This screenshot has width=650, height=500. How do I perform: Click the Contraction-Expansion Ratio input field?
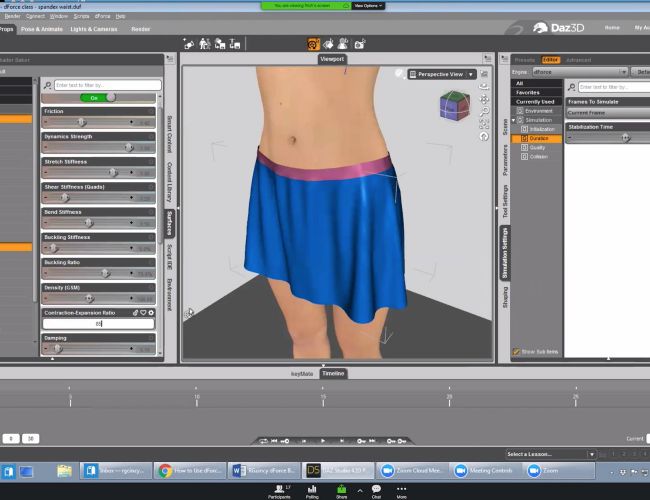pyautogui.click(x=100, y=324)
